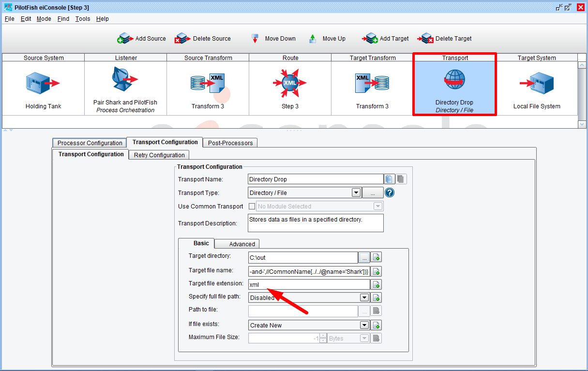Click the add-variable icon for Target directory
Screen dimensions: 588x371
tap(377, 258)
